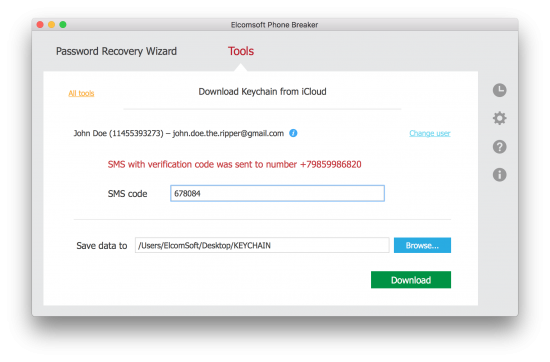
Task: Click blue info icon beside the email address
Action: (x=293, y=133)
